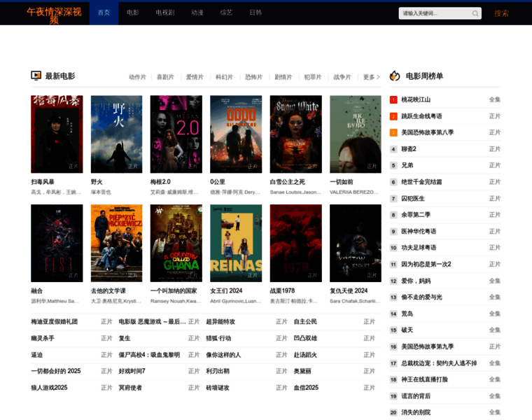Image resolution: width=532 pixels, height=420 pixels.
Task: Open 消失的别院 in weekly ranking
Action: click(416, 412)
